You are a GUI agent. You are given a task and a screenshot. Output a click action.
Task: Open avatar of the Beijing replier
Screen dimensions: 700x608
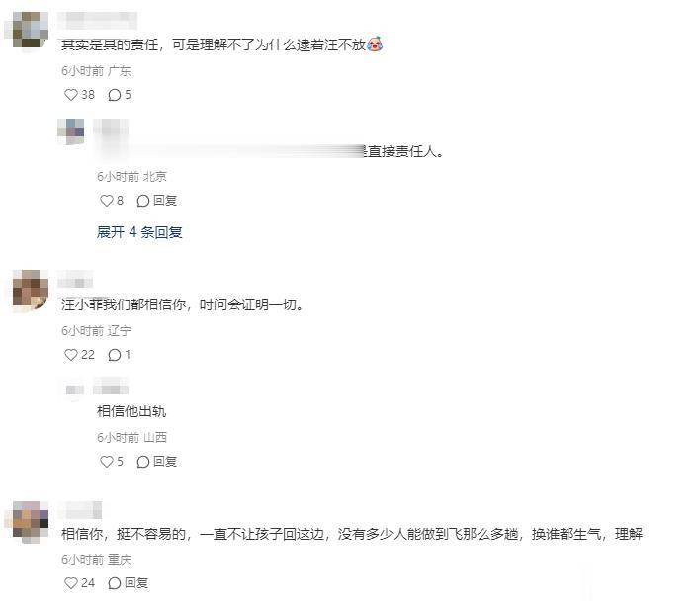(x=71, y=131)
